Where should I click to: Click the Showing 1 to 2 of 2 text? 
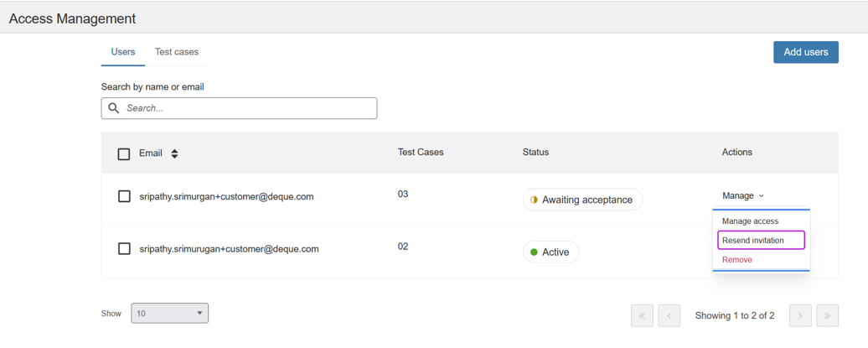pos(735,315)
